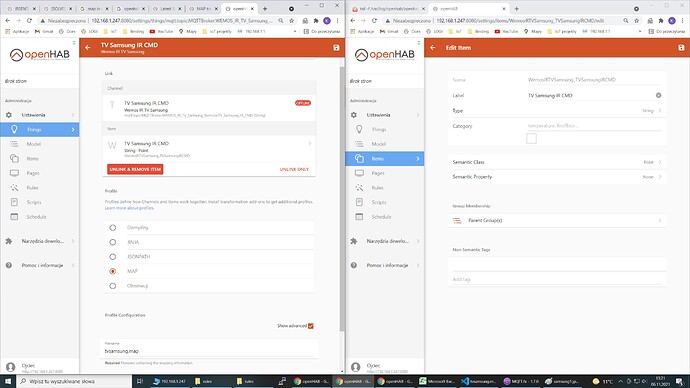This screenshot has height=388, width=690.
Task: Click Rules icon in right window sidebar
Action: [x=360, y=187]
